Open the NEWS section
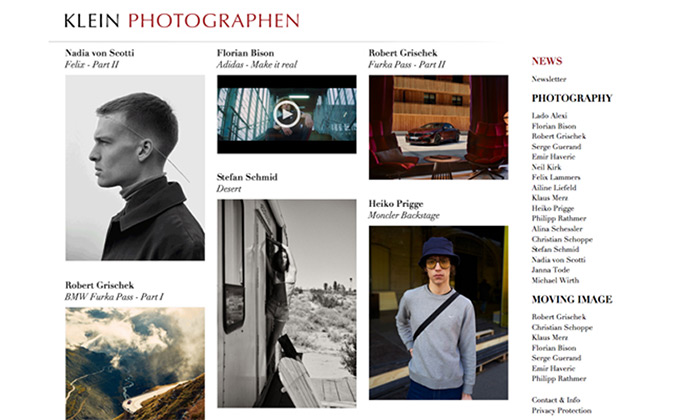Image resolution: width=700 pixels, height=420 pixels. pyautogui.click(x=547, y=61)
